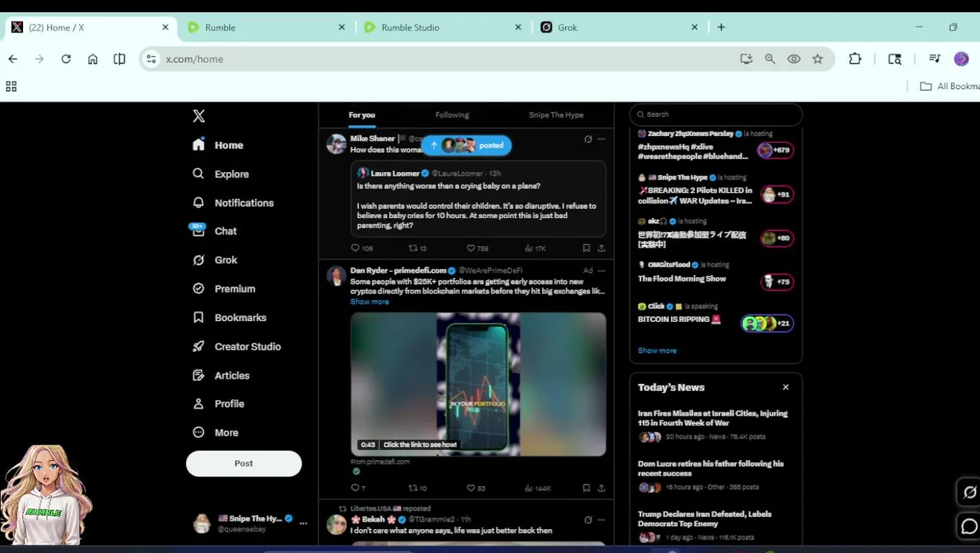The image size is (980, 553).
Task: Open Grok in X sidebar
Action: 214,260
